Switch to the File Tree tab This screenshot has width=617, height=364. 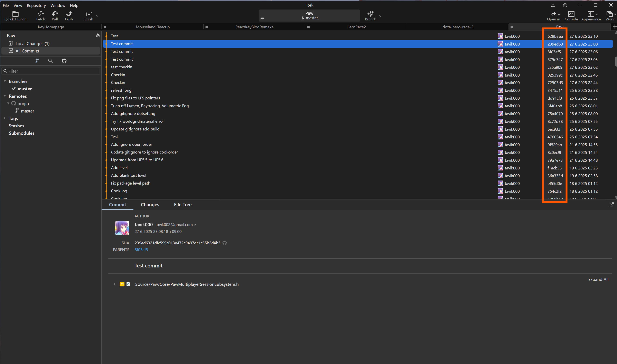point(183,205)
